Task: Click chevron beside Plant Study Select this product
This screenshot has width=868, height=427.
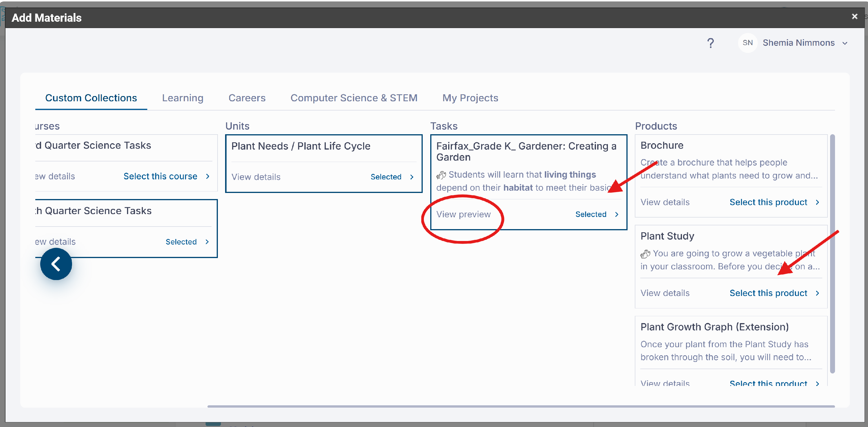Action: tap(817, 293)
